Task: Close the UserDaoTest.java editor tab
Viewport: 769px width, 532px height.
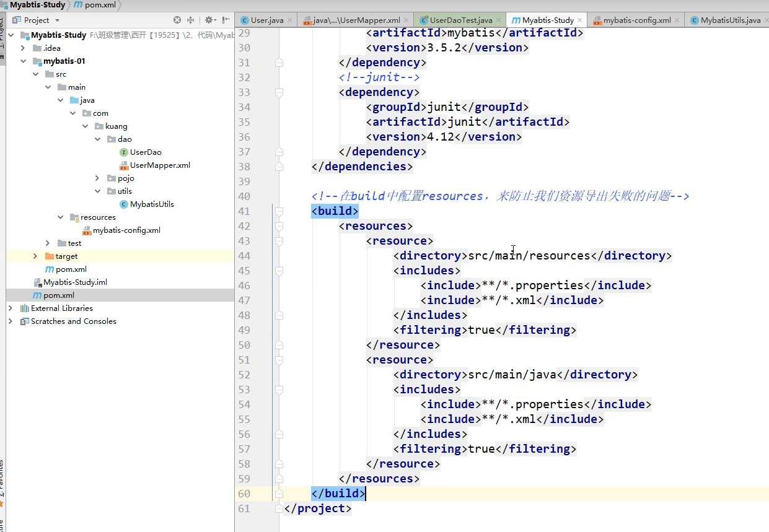Action: click(499, 20)
